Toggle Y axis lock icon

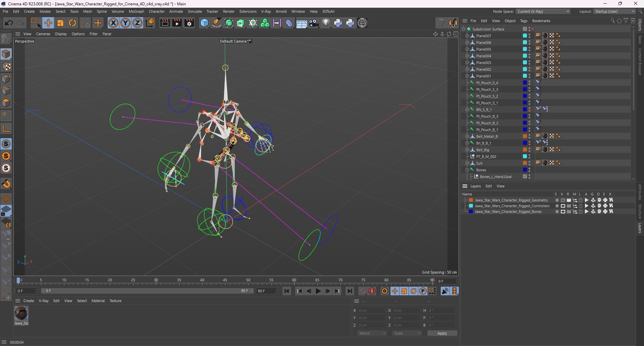125,23
